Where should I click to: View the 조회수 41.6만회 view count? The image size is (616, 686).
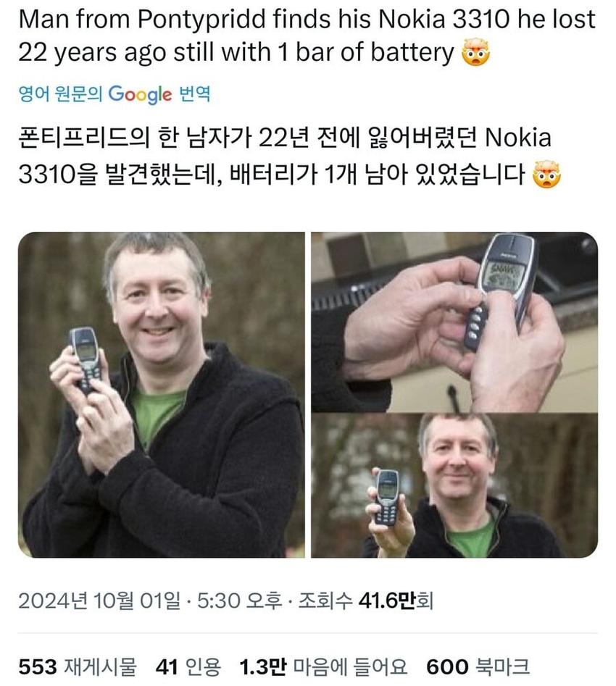(x=366, y=601)
